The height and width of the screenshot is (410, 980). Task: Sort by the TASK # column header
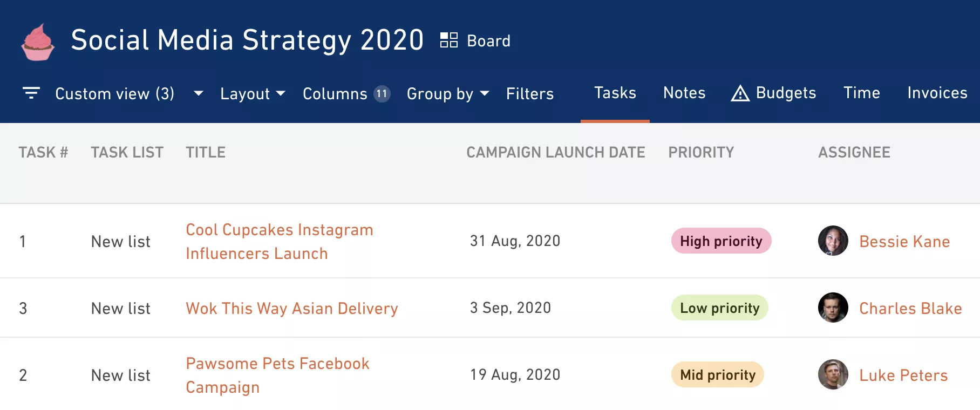pyautogui.click(x=43, y=152)
